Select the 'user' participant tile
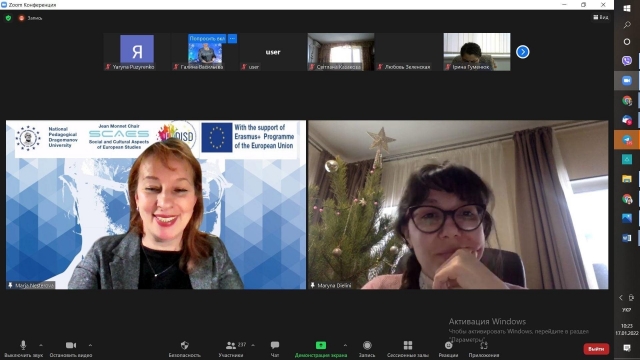The height and width of the screenshot is (360, 640). [273, 52]
